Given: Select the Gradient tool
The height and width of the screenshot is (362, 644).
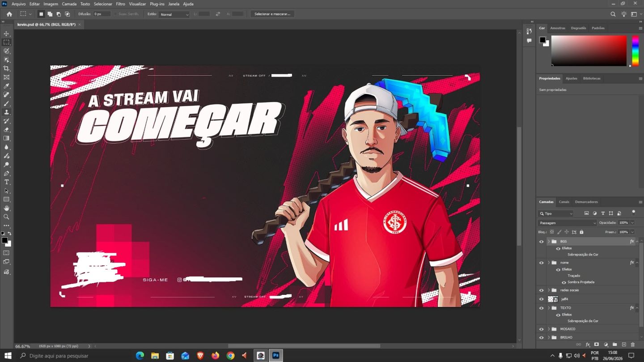Looking at the screenshot, I should click(x=6, y=138).
